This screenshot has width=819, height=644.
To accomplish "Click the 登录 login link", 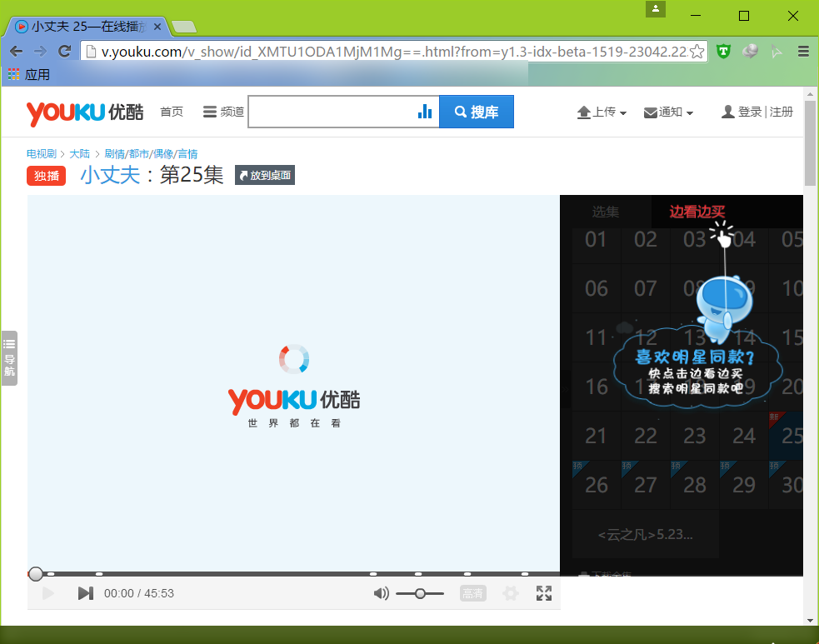I will pos(749,112).
